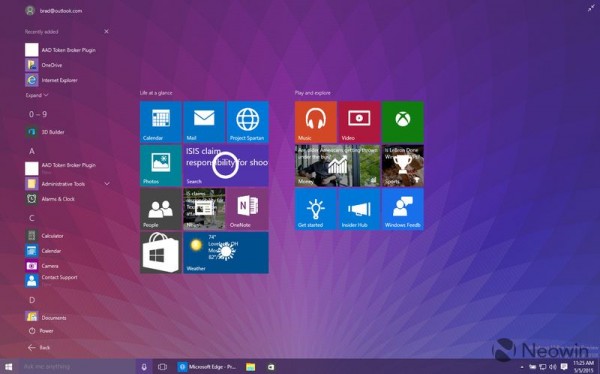Open the Store shopping bag tile
The width and height of the screenshot is (600, 374).
pyautogui.click(x=161, y=253)
